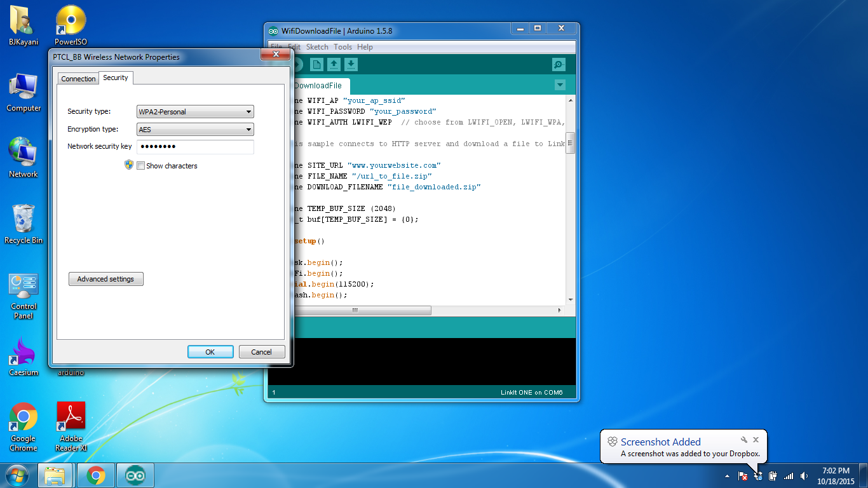
Task: Select the Google Chrome desktop shortcut
Action: click(24, 427)
